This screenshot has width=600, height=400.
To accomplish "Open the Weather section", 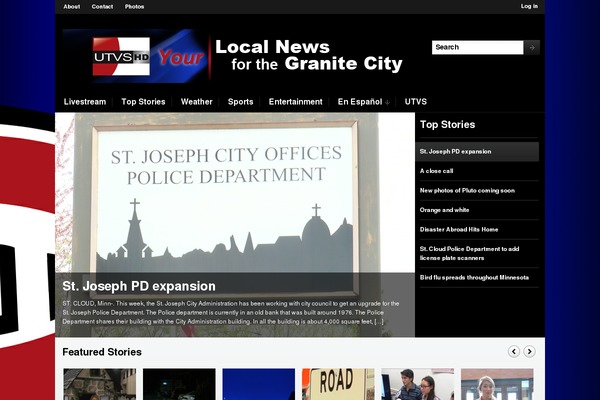I will click(196, 102).
